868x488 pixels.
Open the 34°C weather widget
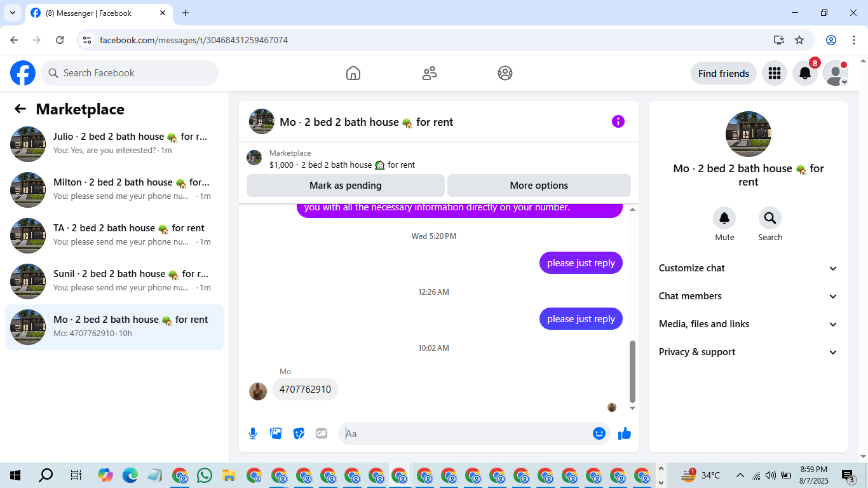[700, 475]
